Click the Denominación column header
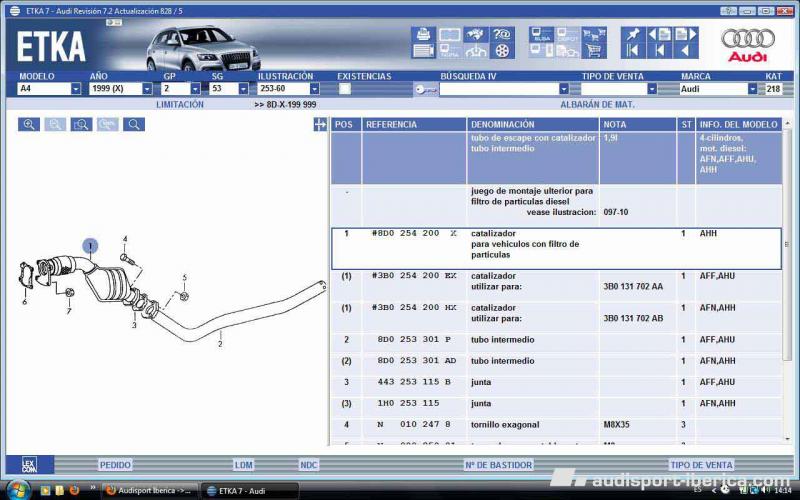The width and height of the screenshot is (800, 500). coord(533,124)
